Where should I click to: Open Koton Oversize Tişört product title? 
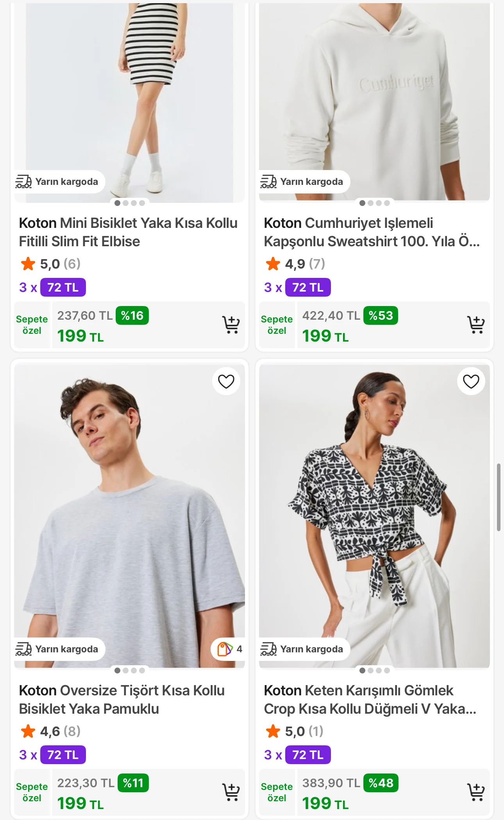tap(122, 700)
